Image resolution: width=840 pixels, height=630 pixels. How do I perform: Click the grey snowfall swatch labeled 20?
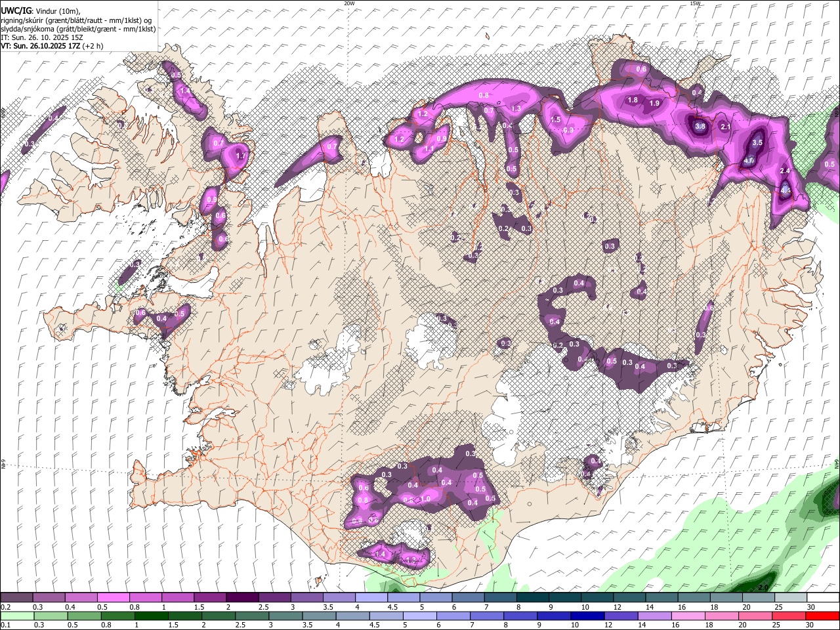tap(759, 598)
